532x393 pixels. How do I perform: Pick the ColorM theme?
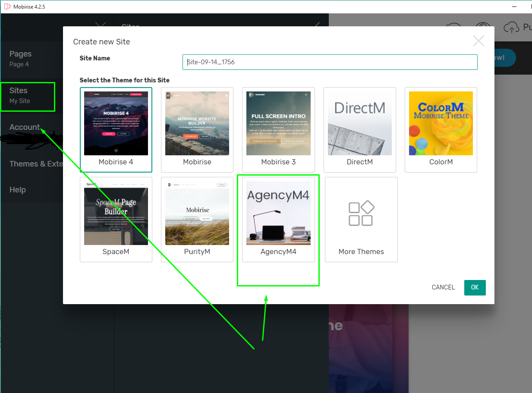pyautogui.click(x=441, y=123)
